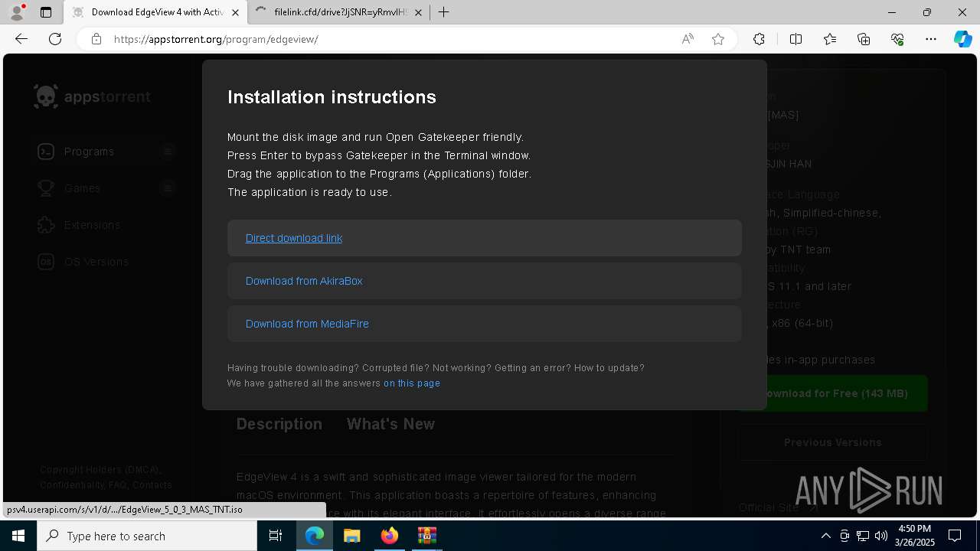Click the browser Back arrow
The image size is (980, 551).
click(21, 39)
